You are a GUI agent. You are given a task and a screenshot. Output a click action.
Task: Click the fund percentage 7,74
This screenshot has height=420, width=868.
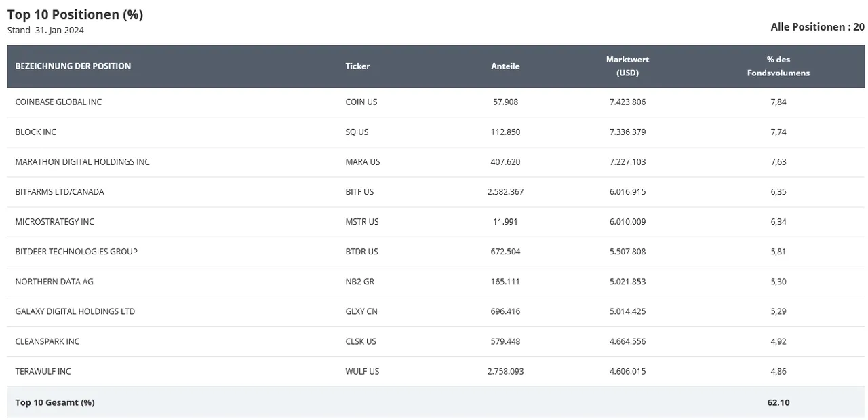point(778,132)
